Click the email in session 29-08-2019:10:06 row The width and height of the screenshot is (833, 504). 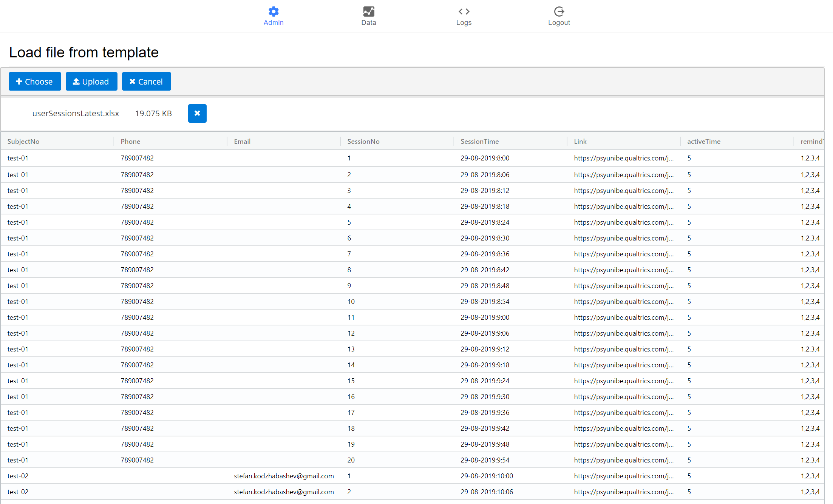coord(284,492)
